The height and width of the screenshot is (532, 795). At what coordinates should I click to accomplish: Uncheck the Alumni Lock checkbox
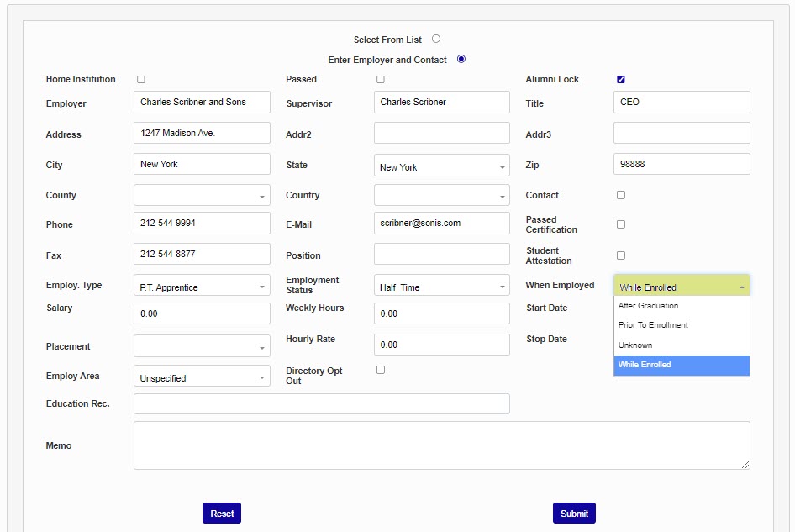[x=621, y=80]
